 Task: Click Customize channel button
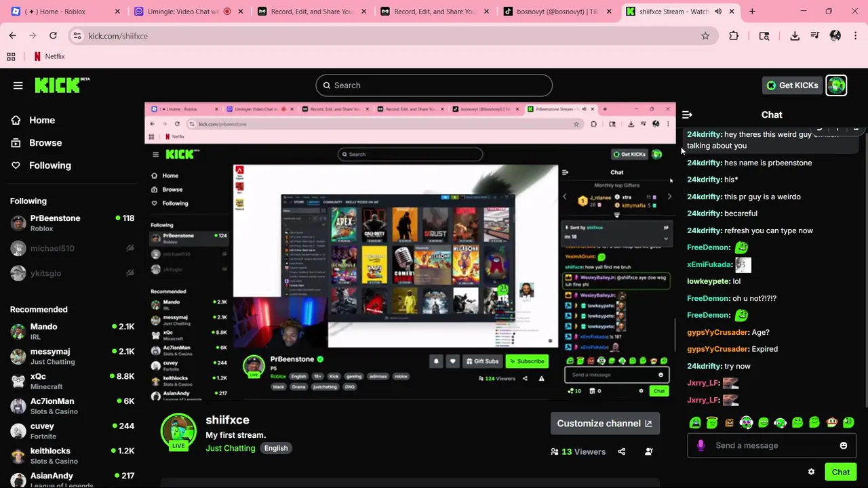604,424
